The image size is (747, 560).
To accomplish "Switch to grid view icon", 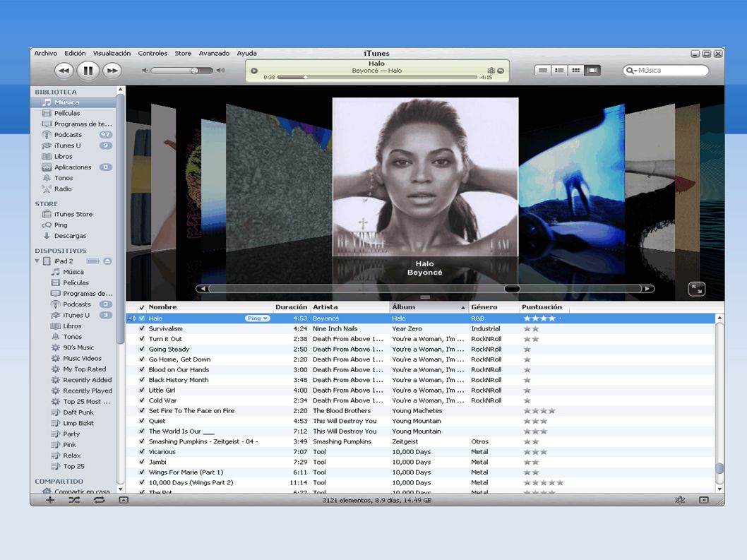I will coord(576,71).
